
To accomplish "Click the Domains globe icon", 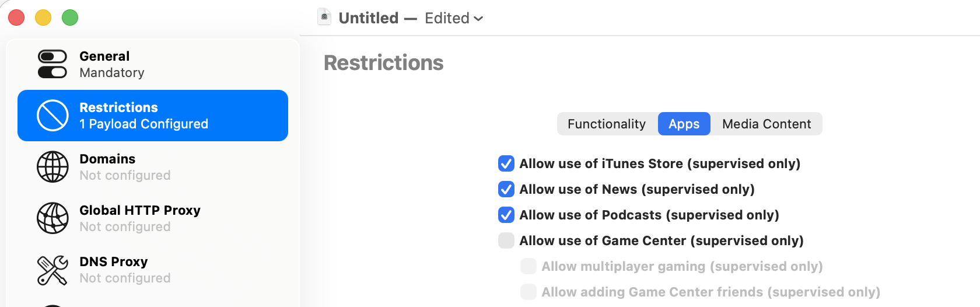I will point(52,167).
